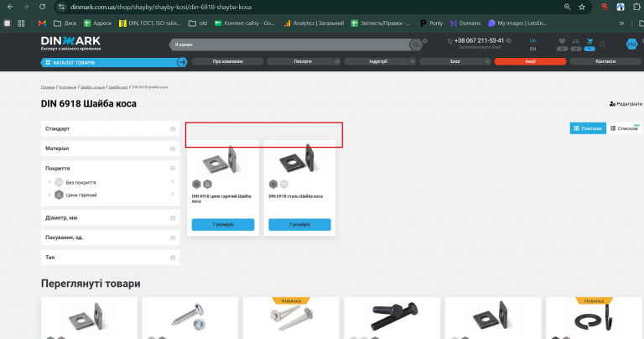Open the Диск bookmark folder
This screenshot has height=339, width=644.
tap(65, 23)
